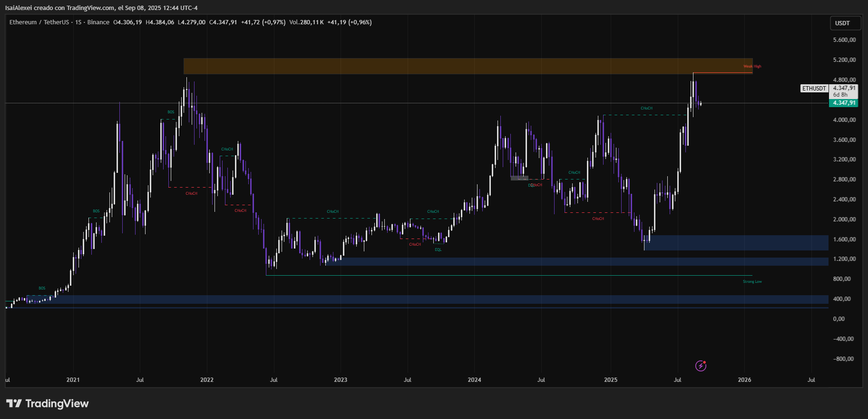Click the Weak High label
The width and height of the screenshot is (868, 419).
tap(752, 67)
